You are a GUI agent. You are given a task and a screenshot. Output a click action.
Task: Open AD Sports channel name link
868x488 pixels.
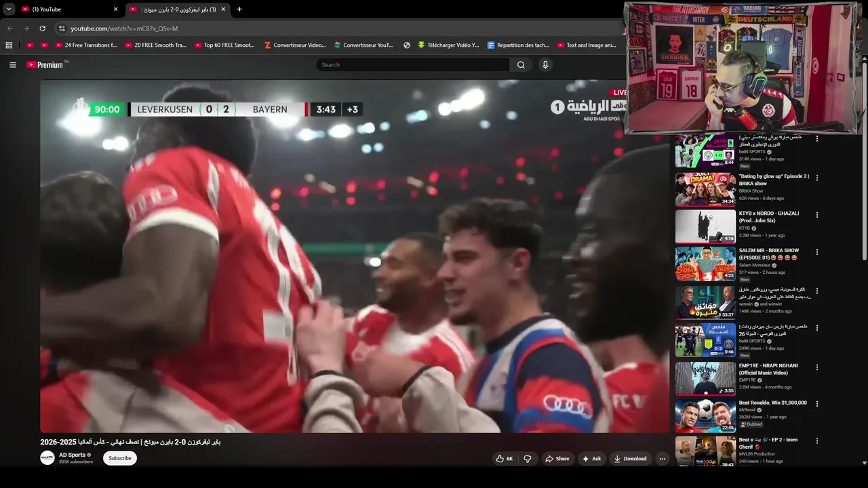[72, 455]
